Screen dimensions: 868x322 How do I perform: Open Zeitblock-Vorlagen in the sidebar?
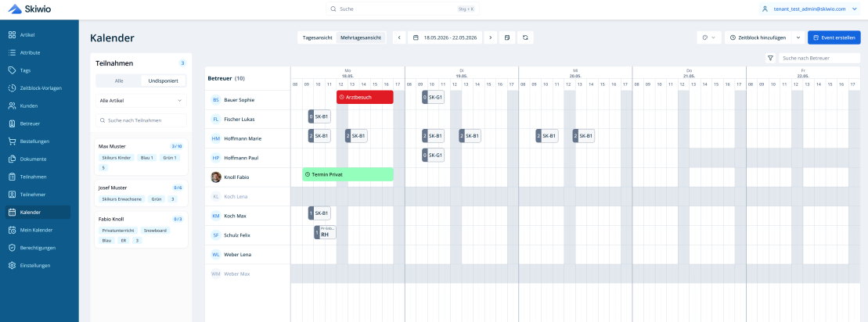coord(38,88)
